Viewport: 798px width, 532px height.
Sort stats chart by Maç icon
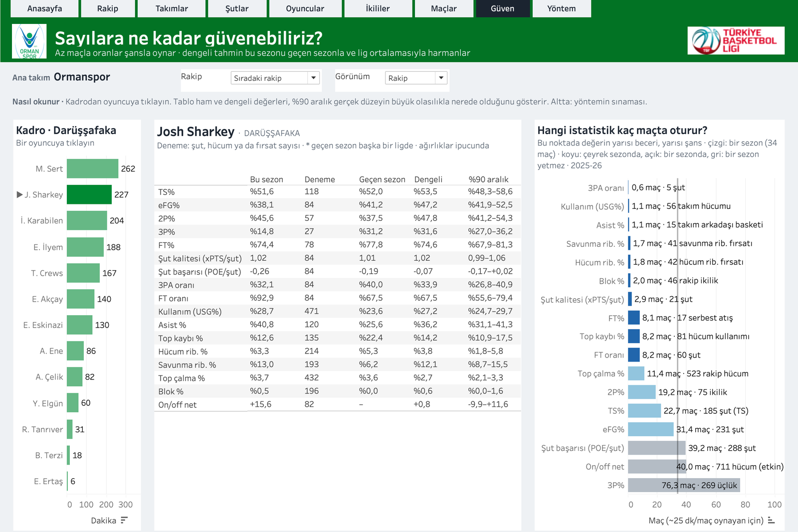[x=771, y=520]
